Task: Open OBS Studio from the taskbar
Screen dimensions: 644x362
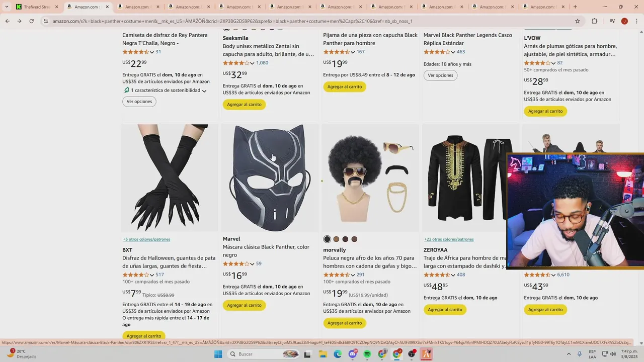Action: click(x=412, y=354)
